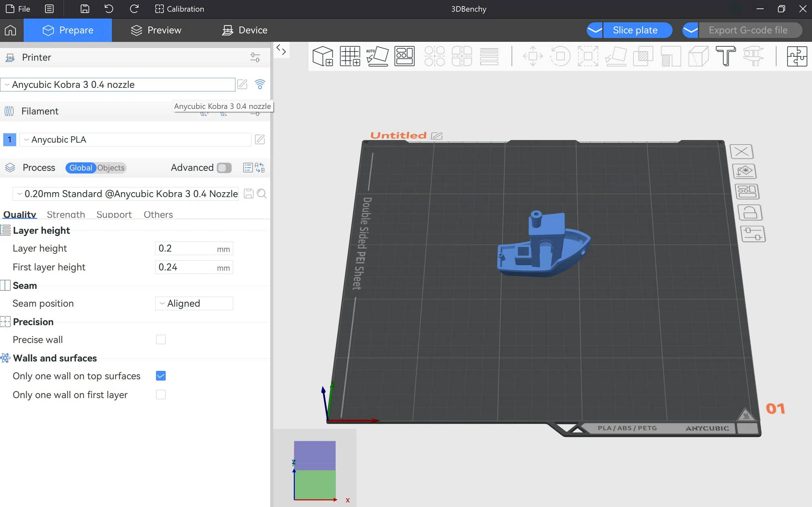Viewport: 812px width, 507px height.
Task: Open the printer settings sliders icon
Action: point(255,57)
